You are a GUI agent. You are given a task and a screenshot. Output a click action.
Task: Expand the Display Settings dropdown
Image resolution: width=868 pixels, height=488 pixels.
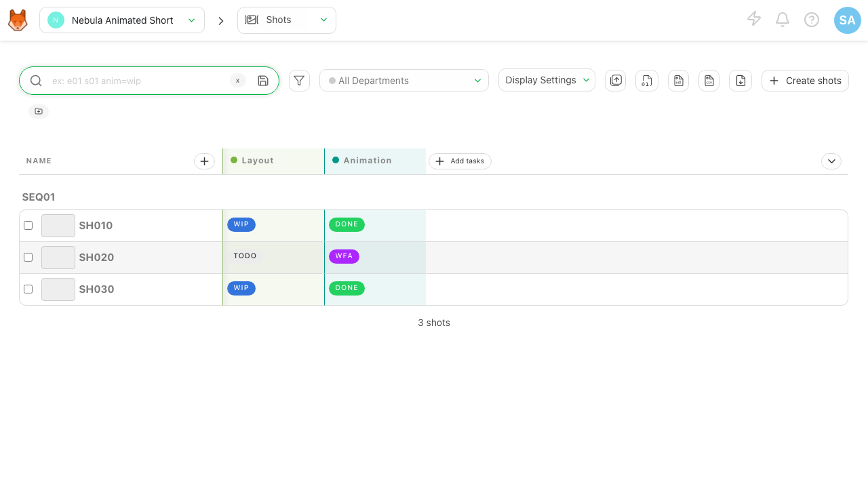547,80
